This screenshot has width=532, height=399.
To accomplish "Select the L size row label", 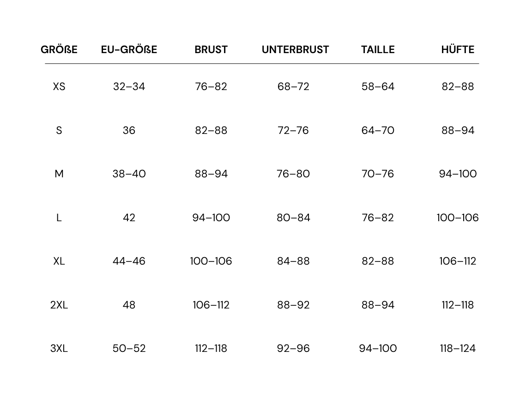I will pyautogui.click(x=59, y=218).
